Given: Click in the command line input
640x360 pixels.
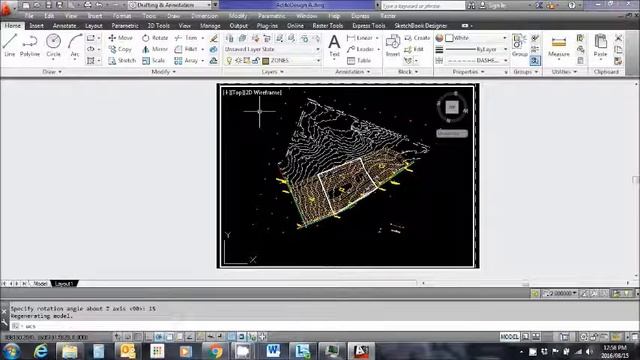Looking at the screenshot, I should coord(322,326).
